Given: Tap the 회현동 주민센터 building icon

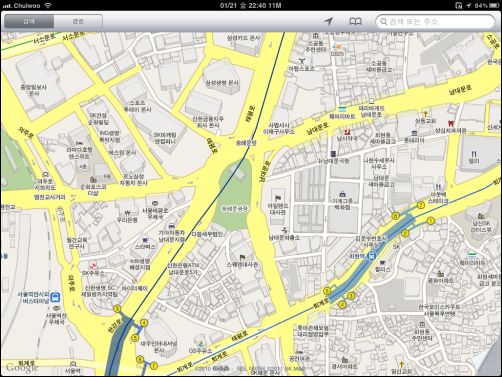Looking at the screenshot, I should 422,324.
